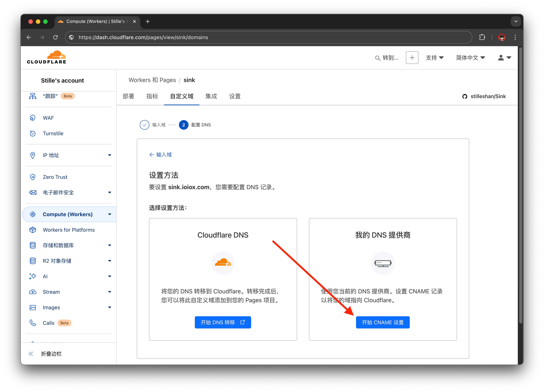The image size is (544, 392).
Task: Click the 电子邮件安全 envelope icon
Action: coord(33,192)
